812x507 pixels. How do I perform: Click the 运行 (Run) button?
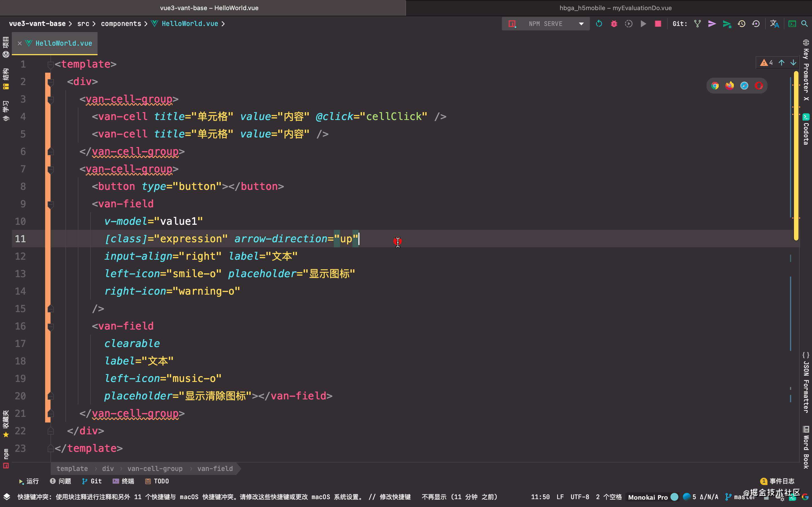pos(27,481)
